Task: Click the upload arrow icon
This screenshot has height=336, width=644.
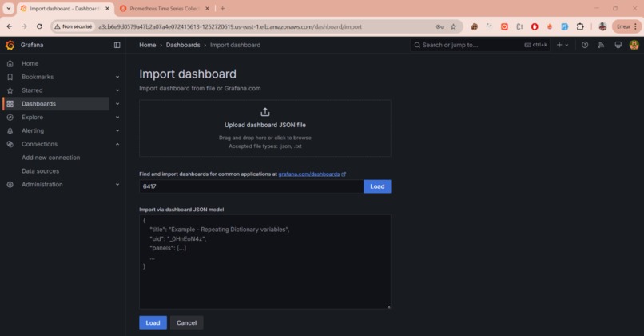Action: 265,112
